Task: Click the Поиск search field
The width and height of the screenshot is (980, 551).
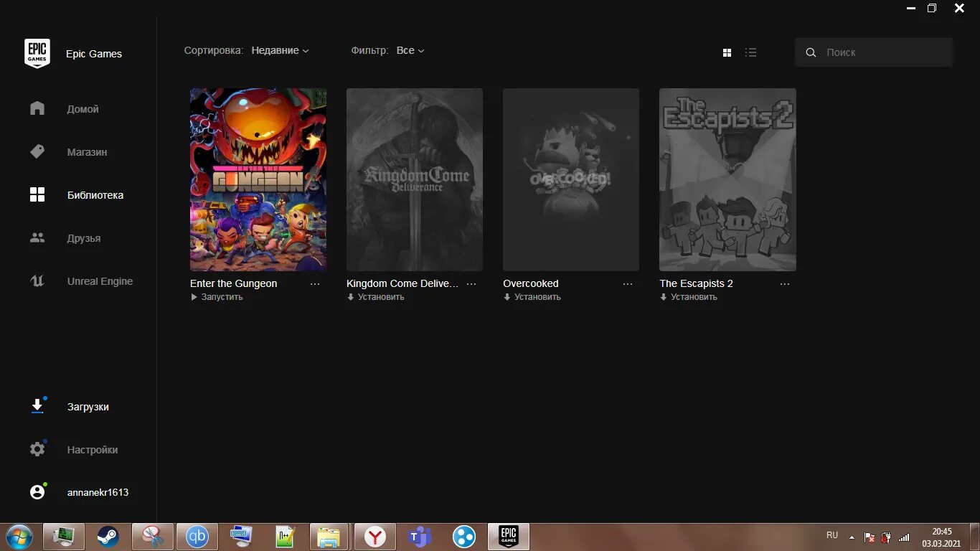Action: 874,52
